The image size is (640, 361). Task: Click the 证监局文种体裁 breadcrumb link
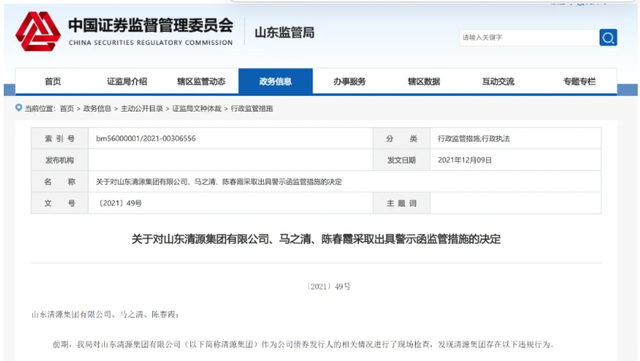[x=197, y=109]
